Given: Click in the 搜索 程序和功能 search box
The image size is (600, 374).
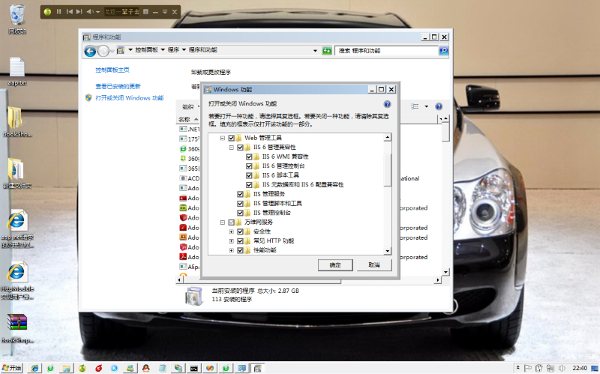Looking at the screenshot, I should click(x=386, y=51).
